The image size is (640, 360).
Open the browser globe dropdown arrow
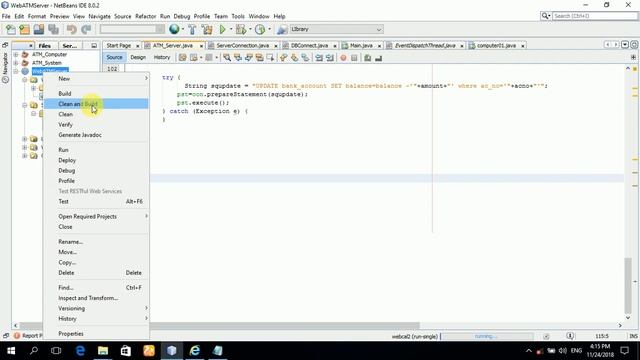point(182,29)
